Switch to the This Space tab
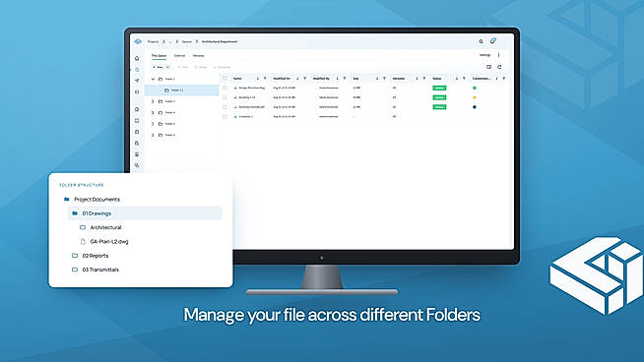The width and height of the screenshot is (644, 362). (159, 55)
